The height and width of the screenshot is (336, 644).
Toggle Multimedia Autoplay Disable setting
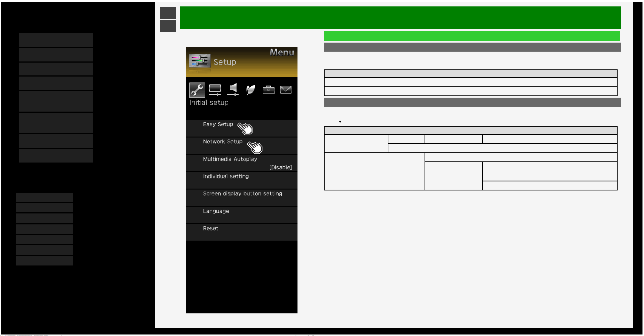(242, 163)
